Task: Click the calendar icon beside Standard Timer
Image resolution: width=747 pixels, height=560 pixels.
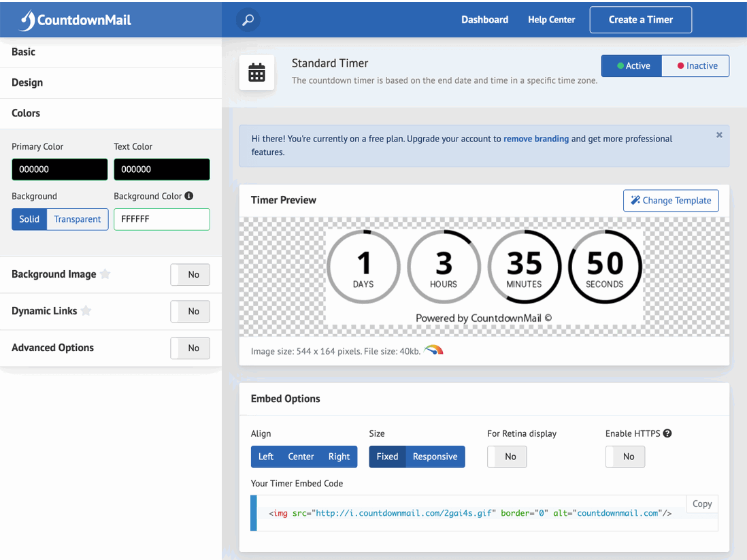Action: [256, 72]
